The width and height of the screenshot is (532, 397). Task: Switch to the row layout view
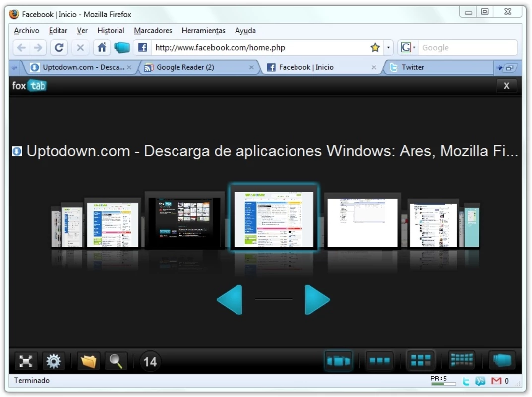click(x=380, y=361)
